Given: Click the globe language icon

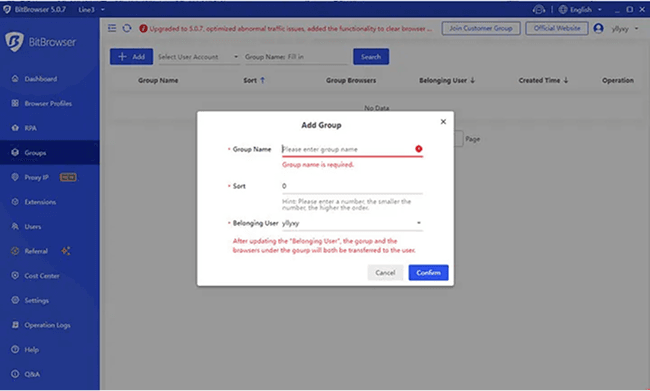Looking at the screenshot, I should click(563, 9).
